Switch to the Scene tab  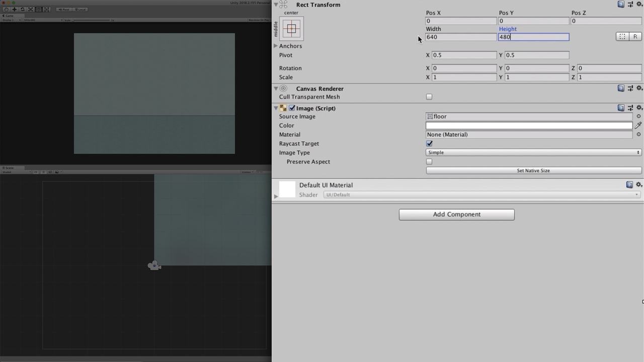point(9,168)
